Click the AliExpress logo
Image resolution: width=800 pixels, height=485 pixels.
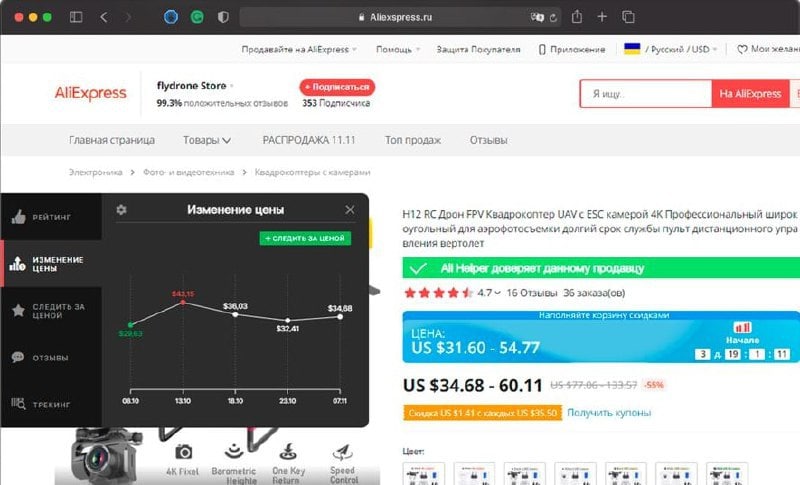click(90, 93)
